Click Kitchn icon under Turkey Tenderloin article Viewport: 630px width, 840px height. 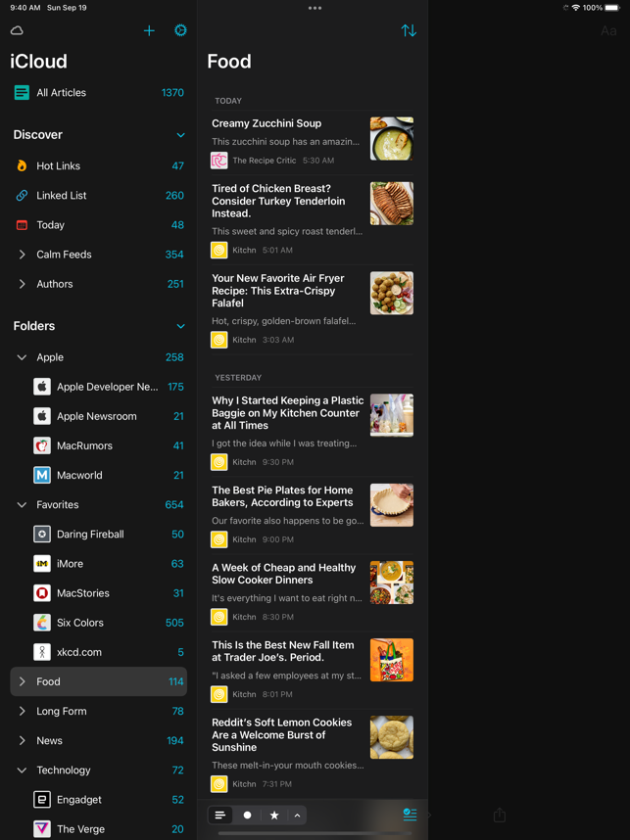(x=218, y=251)
